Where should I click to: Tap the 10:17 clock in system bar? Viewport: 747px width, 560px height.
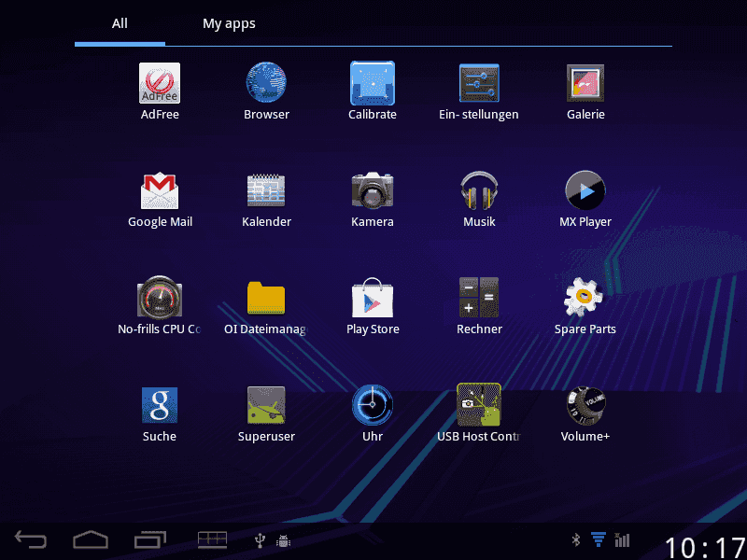click(705, 547)
